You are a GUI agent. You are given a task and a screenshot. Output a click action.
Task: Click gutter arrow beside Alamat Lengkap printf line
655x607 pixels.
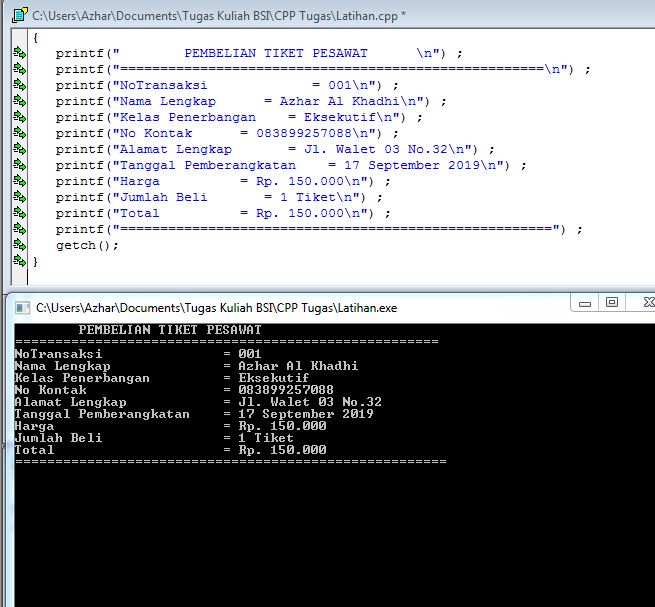[20, 149]
